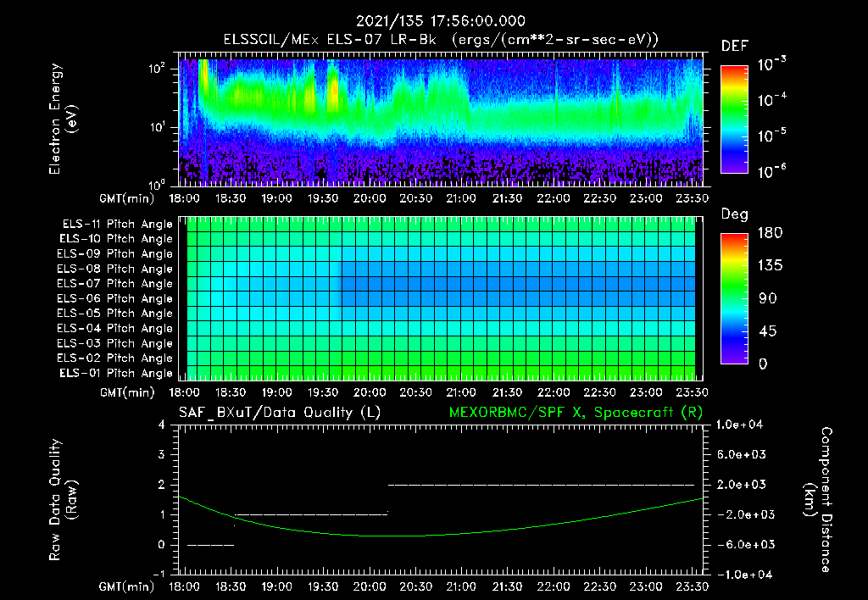Click the 10^-3 DEF color bar label
Image resolution: width=868 pixels, height=600 pixels.
(x=772, y=64)
